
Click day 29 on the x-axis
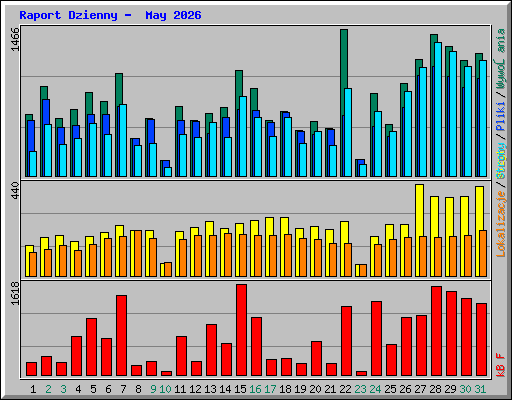coord(450,389)
